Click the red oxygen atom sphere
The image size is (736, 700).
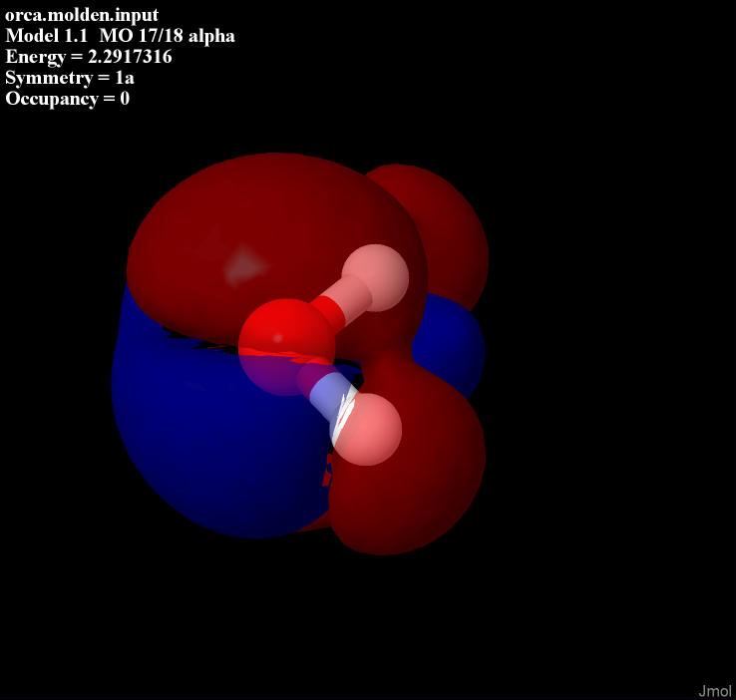(286, 347)
